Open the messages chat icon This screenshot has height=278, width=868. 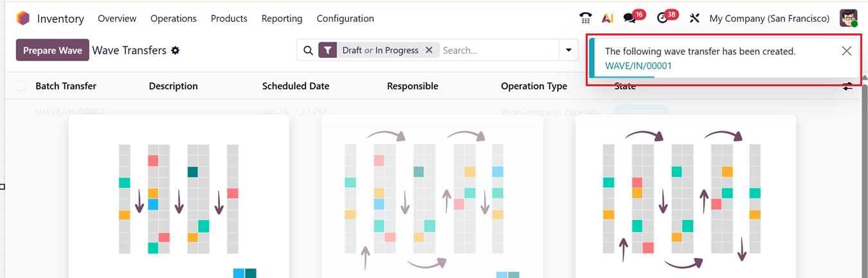(x=630, y=19)
